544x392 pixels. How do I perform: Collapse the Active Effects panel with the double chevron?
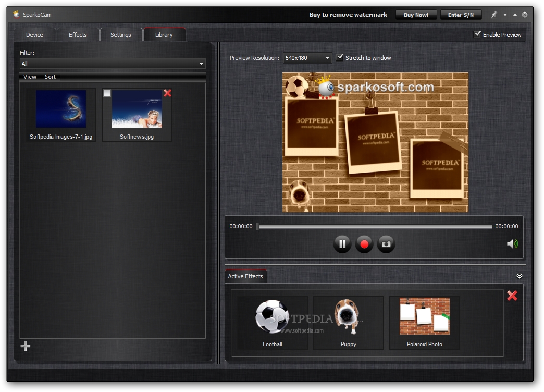point(520,276)
